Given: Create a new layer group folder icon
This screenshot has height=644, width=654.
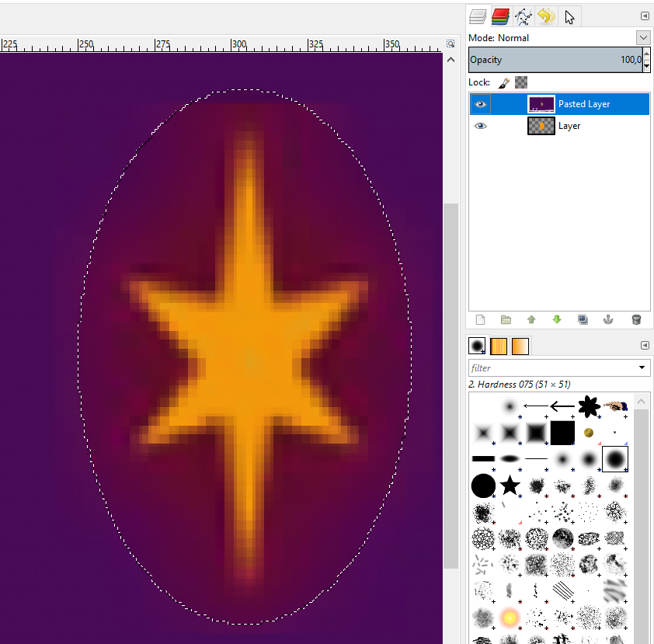Looking at the screenshot, I should [x=506, y=320].
